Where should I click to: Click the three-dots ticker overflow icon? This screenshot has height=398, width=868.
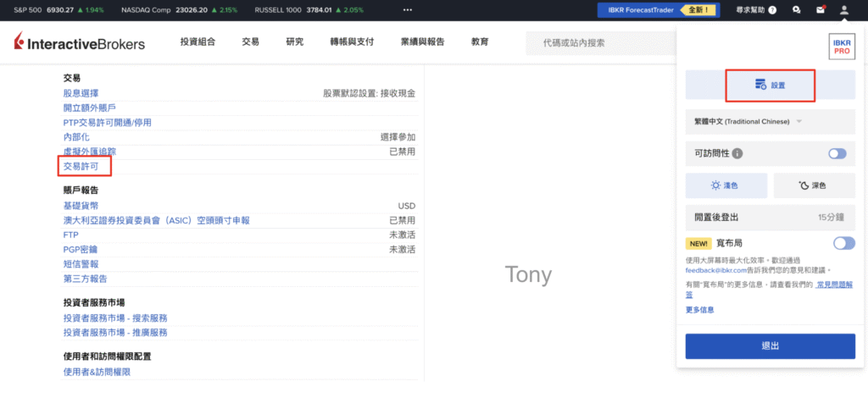coord(407,10)
